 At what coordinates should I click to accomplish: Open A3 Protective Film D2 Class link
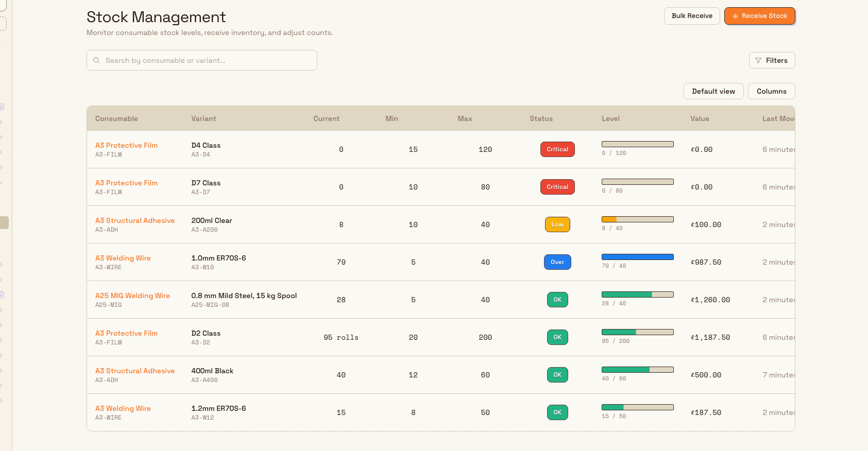[x=126, y=333]
